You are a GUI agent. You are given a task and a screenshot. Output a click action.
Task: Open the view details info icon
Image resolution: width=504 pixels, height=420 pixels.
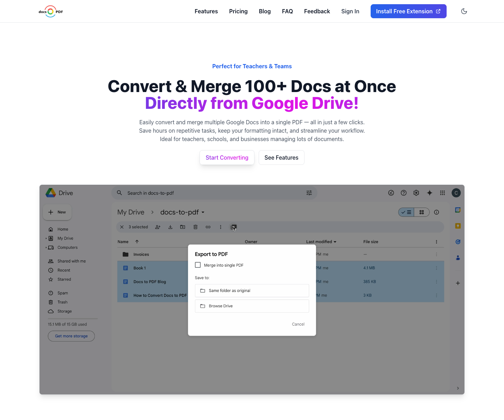pos(436,212)
